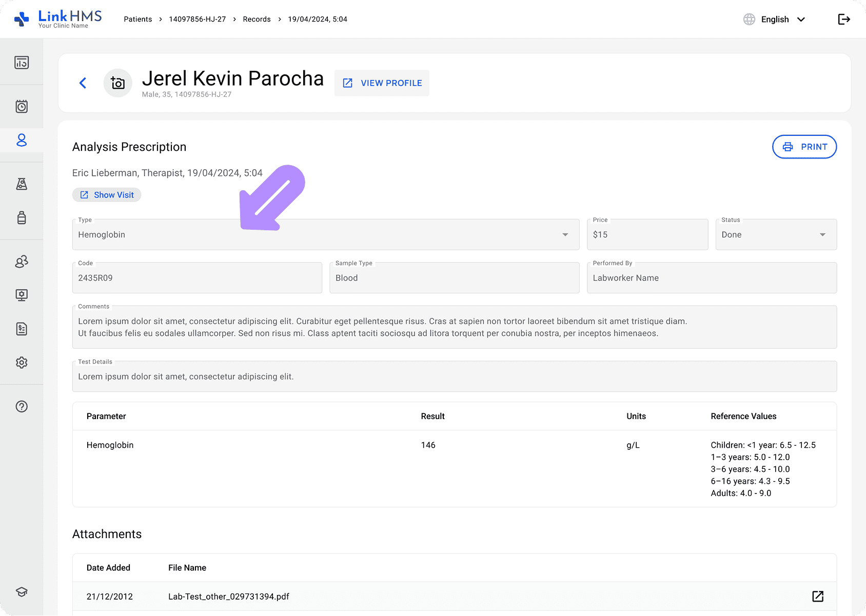Open the medicine bottle sidebar icon
Screen dimensions: 866x616
[x=22, y=217]
